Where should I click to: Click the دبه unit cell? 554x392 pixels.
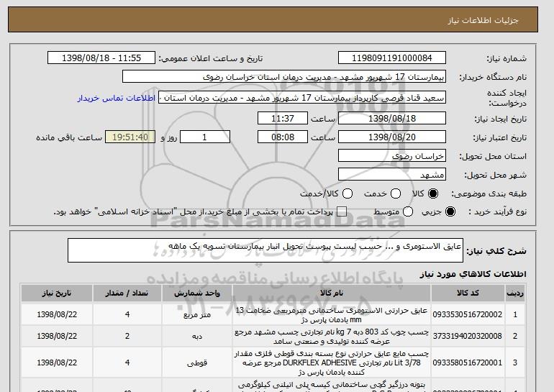(197, 336)
